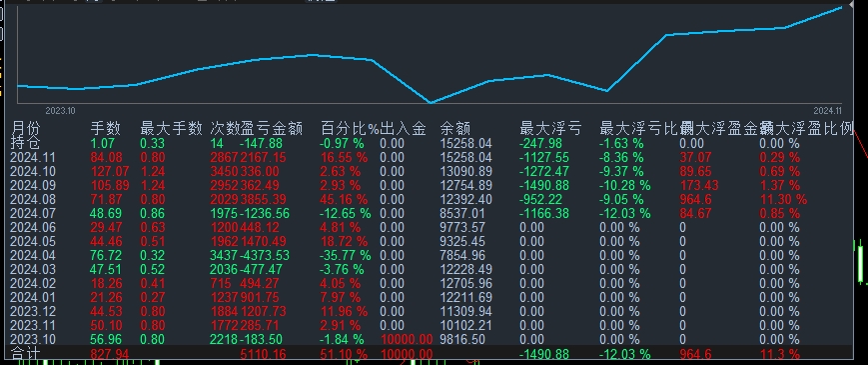The image size is (868, 365).
Task: Click profit value 2167.15
Action: tap(263, 158)
